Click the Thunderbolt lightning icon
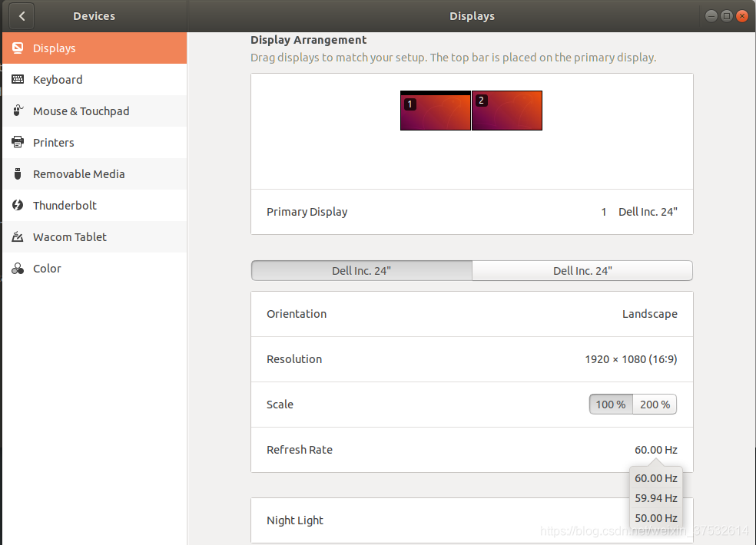Viewport: 756px width, 545px height. pyautogui.click(x=18, y=205)
